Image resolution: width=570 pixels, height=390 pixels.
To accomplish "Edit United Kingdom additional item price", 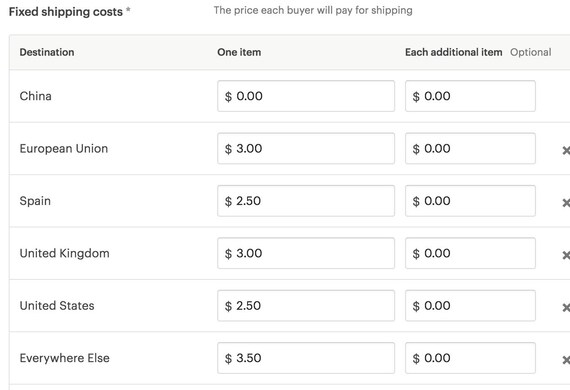I will [x=470, y=253].
